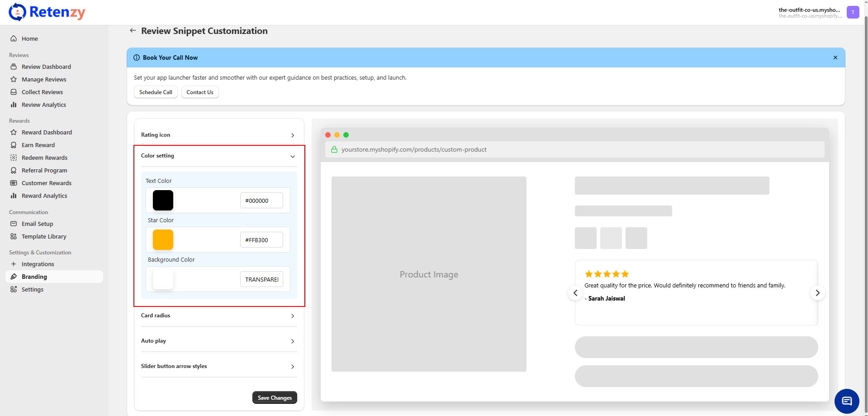The image size is (868, 416).
Task: Click the Schedule Call button
Action: click(156, 92)
